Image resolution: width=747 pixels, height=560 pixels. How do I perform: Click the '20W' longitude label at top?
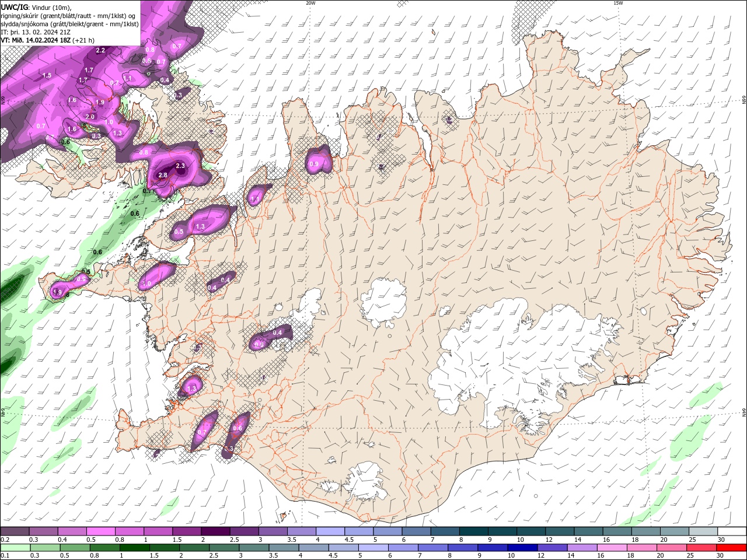(310, 3)
